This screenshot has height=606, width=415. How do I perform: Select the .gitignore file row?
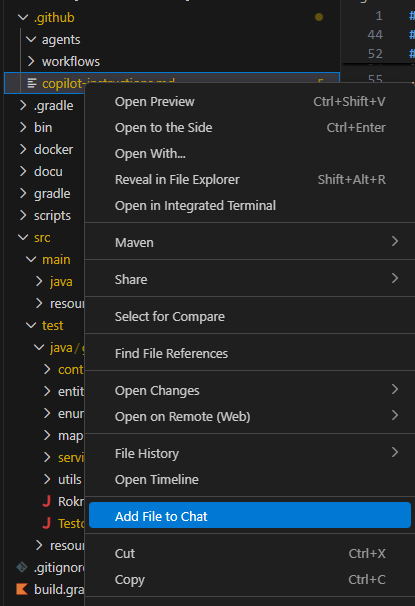pos(44,567)
